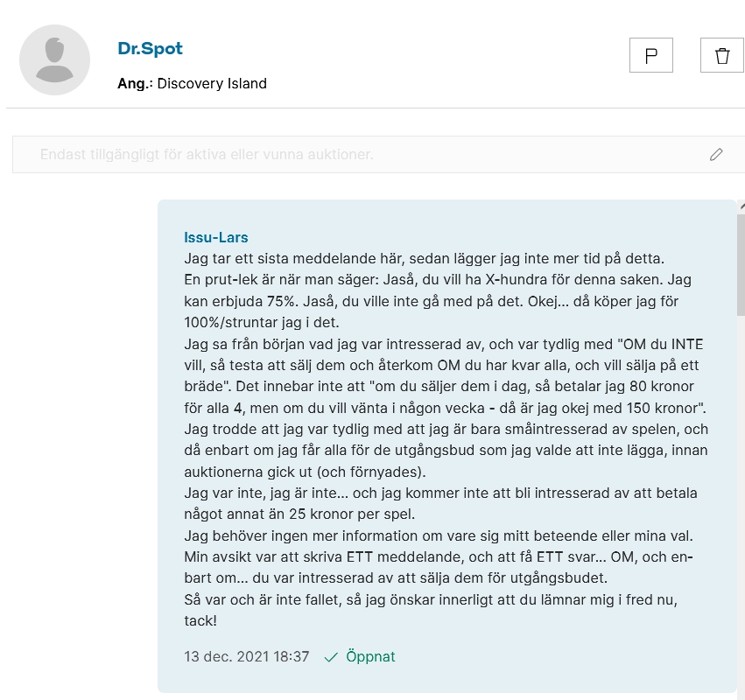Click line "auktionerna gick ut (och förnyades)"
Screen dimensions: 745x700
(305, 472)
